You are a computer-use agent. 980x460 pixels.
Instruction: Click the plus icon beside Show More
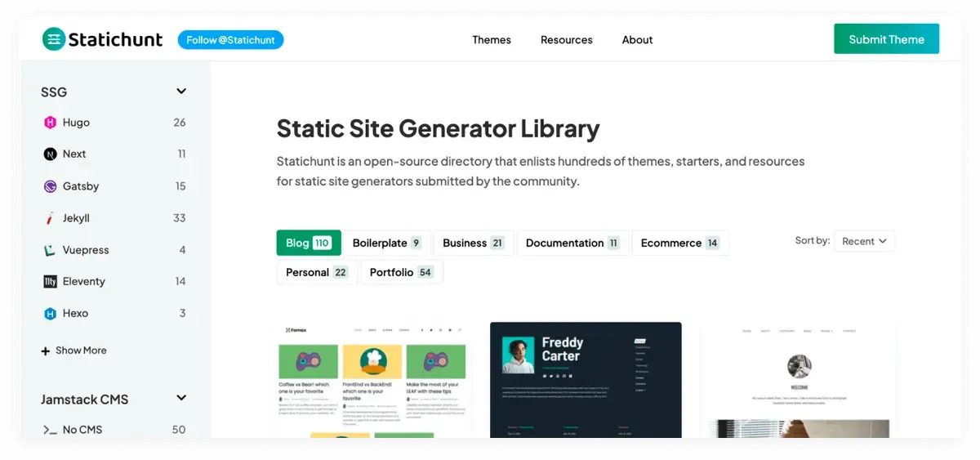pos(46,351)
